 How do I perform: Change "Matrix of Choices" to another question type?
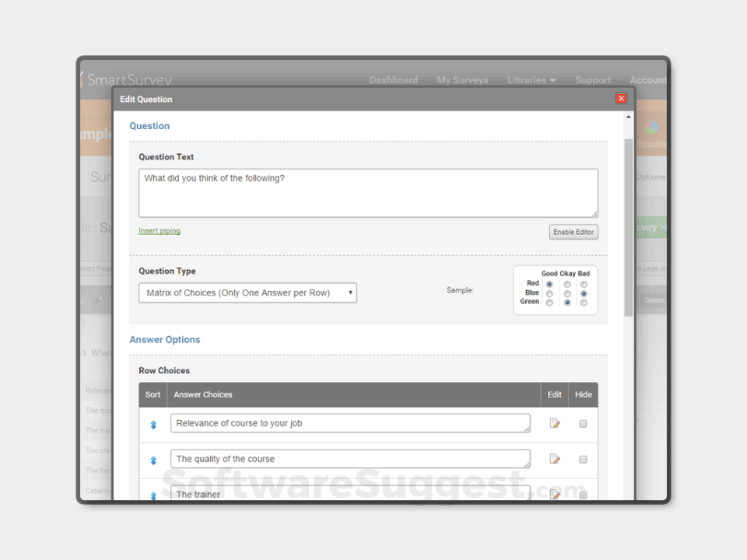[247, 292]
